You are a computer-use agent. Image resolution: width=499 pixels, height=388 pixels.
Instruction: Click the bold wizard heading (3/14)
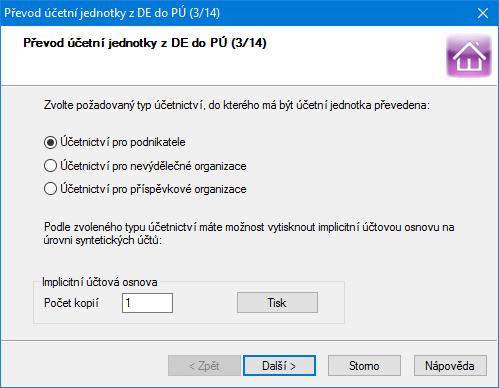pos(145,43)
